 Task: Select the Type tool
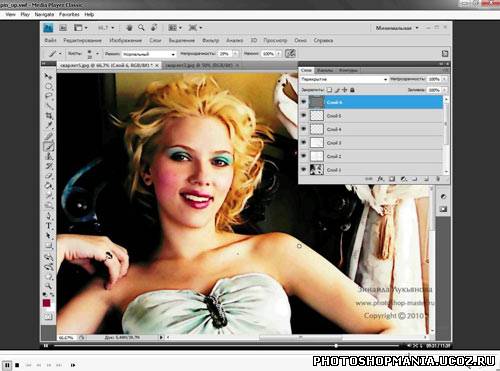coord(49,226)
